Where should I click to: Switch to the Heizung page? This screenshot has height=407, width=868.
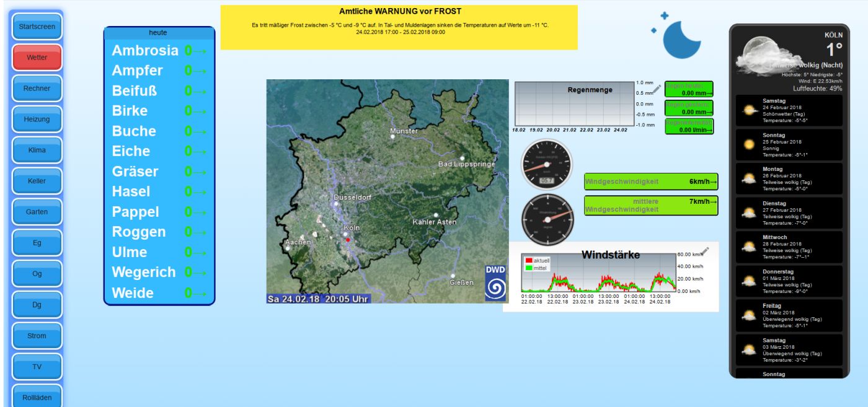coord(37,120)
